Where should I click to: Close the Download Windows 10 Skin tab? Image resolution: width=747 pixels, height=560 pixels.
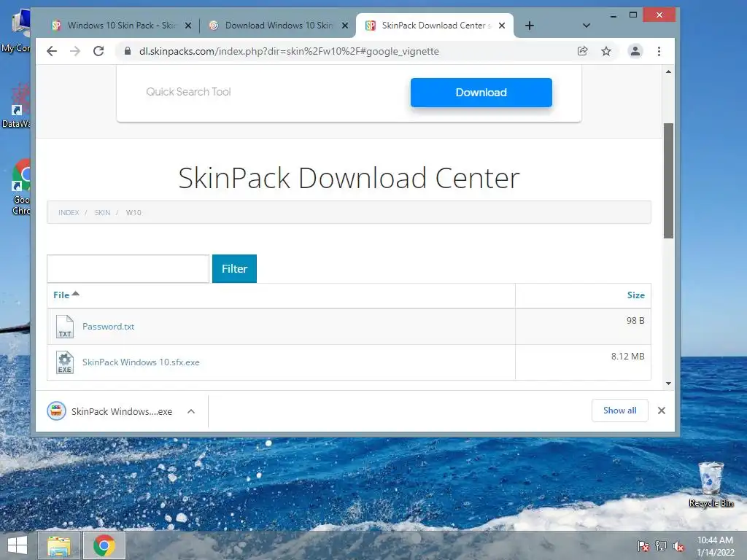[x=345, y=26]
